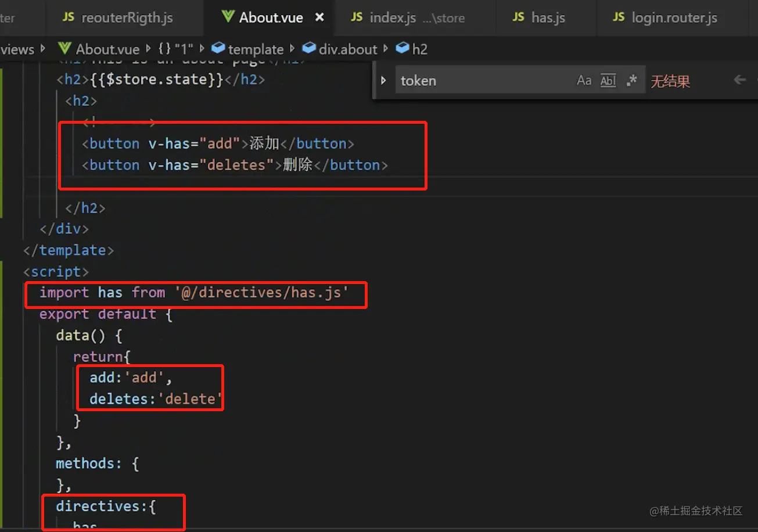758x532 pixels.
Task: Open the About.vue breadcrumb file picker
Action: click(99, 49)
